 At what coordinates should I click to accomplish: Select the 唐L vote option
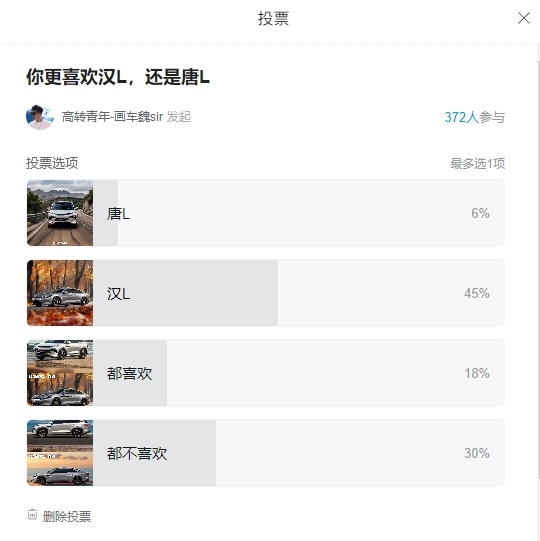(266, 213)
